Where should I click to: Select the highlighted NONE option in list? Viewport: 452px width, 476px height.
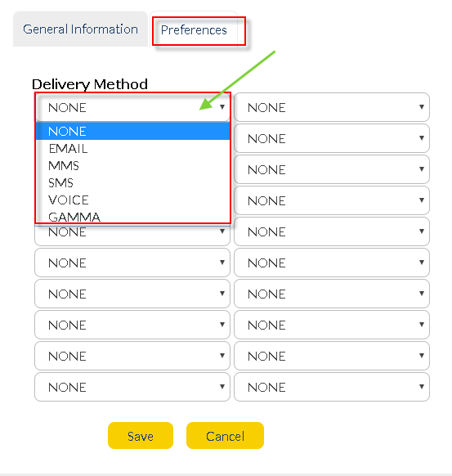point(132,131)
